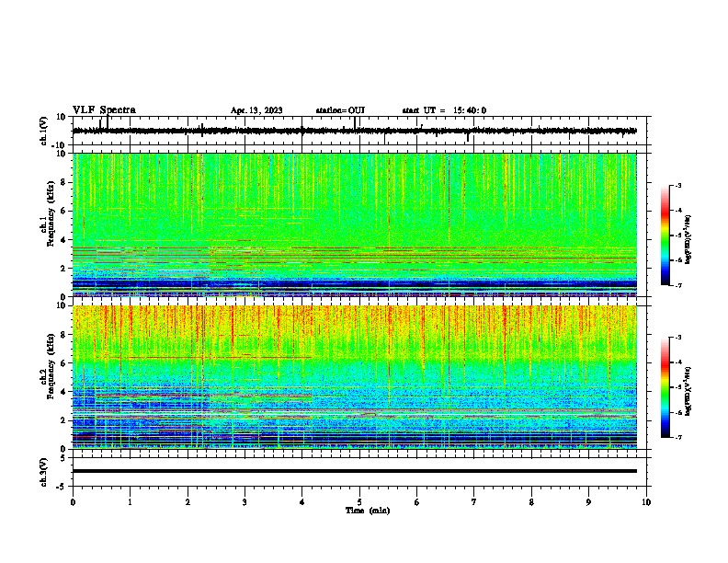Click the ch.1 "Frequency (kHz)" axis label
Screen dimensions: 728x563
click(x=51, y=214)
